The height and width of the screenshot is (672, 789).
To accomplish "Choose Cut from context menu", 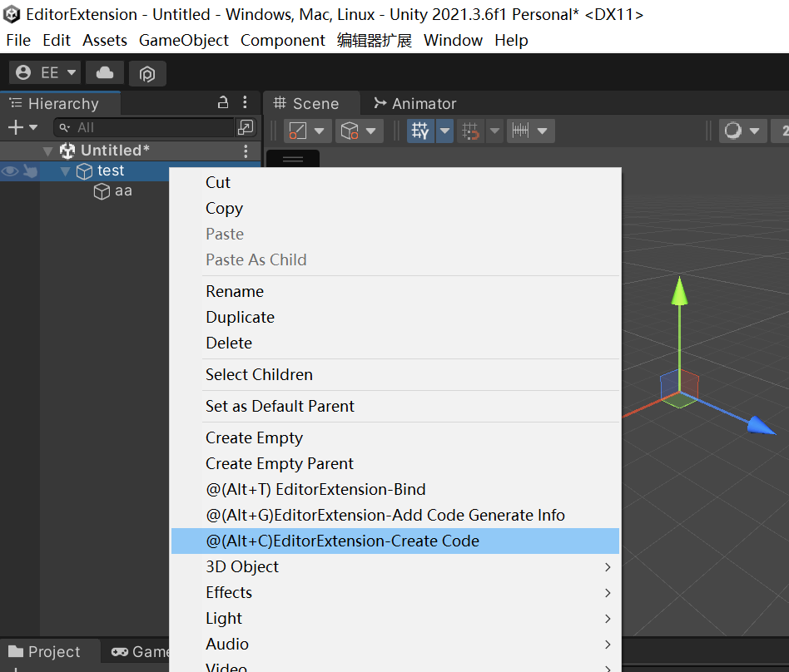I will pyautogui.click(x=395, y=183).
